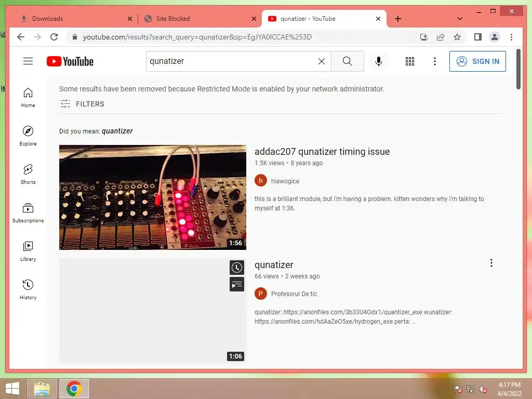The width and height of the screenshot is (532, 399).
Task: Open the addac207 video thumbnail
Action: pyautogui.click(x=153, y=197)
